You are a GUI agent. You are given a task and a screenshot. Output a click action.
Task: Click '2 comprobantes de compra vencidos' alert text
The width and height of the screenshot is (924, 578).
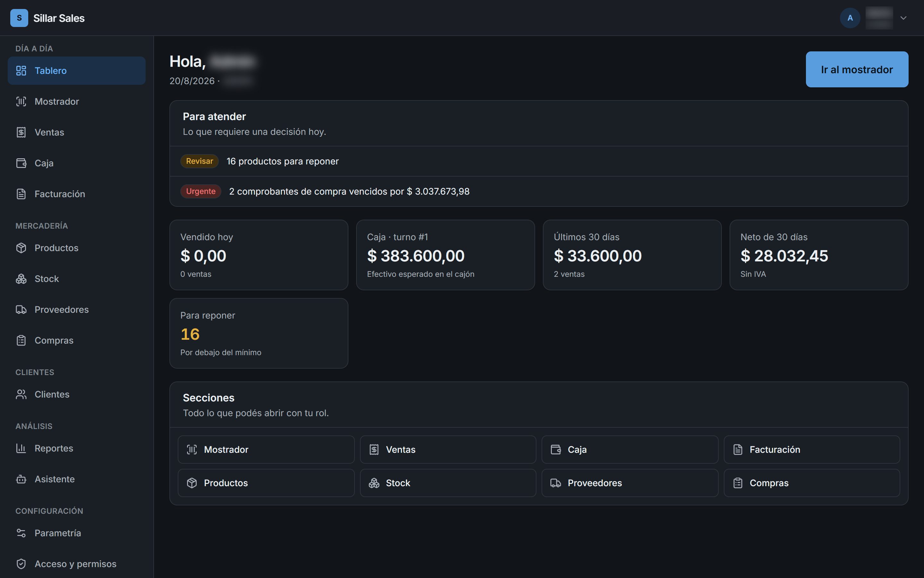(349, 191)
